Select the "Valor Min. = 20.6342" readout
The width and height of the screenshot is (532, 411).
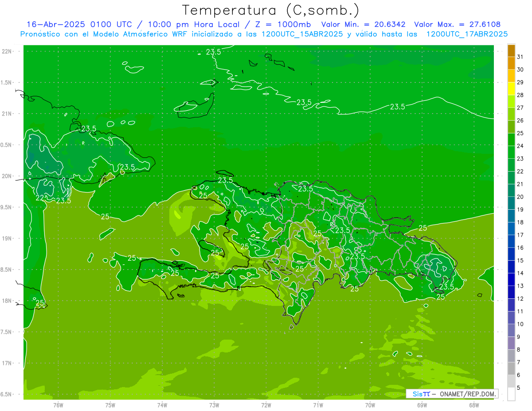click(363, 24)
